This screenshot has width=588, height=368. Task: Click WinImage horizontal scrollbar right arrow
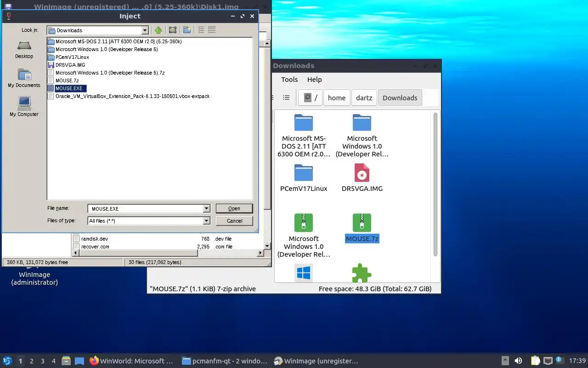[261, 253]
